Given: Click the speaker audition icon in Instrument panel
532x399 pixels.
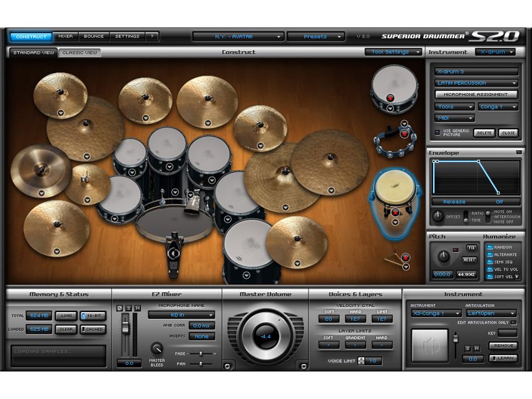Looking at the screenshot, I should [429, 346].
